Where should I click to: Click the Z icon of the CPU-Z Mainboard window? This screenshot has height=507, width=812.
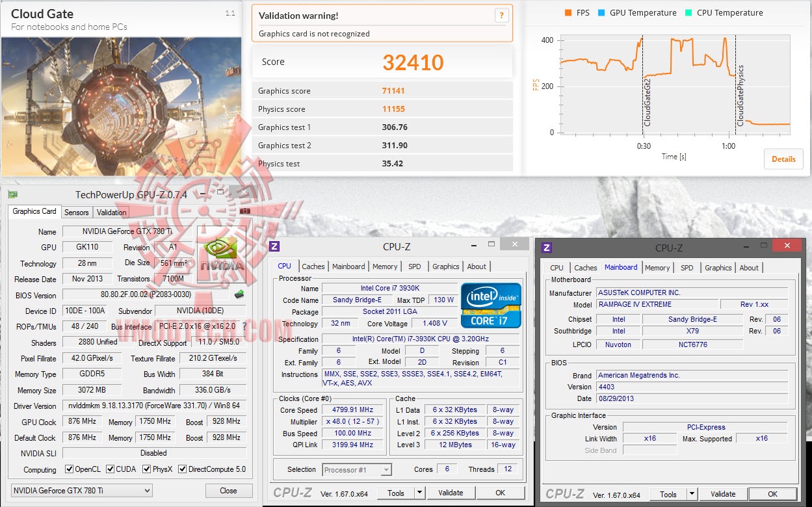[547, 248]
